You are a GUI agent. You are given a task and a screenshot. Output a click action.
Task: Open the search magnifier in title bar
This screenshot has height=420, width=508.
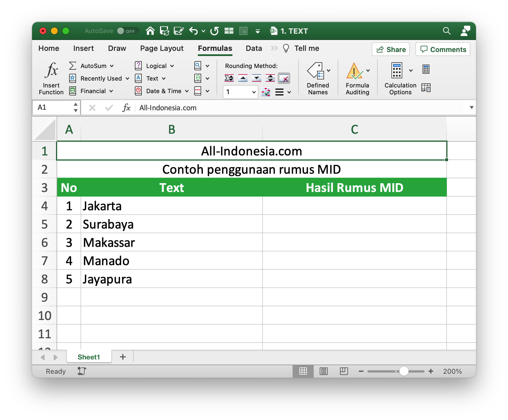pyautogui.click(x=447, y=31)
